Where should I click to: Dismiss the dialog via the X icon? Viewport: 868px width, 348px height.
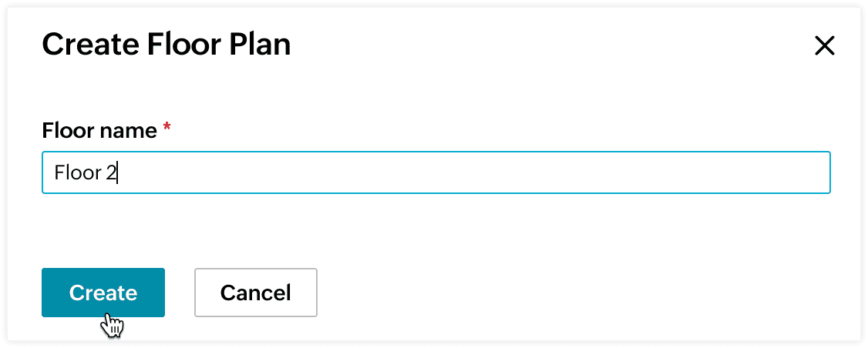tap(824, 46)
